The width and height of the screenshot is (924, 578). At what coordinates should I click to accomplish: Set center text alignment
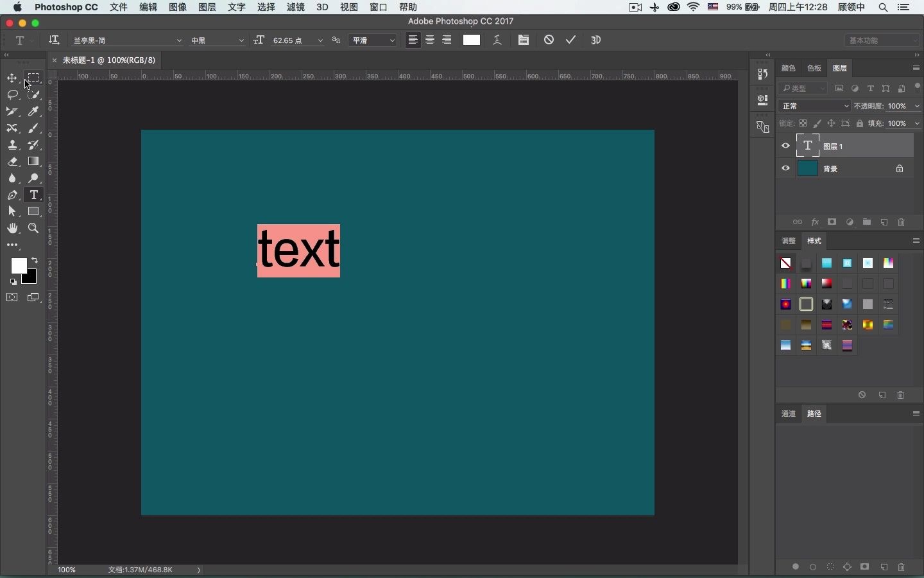coord(430,40)
